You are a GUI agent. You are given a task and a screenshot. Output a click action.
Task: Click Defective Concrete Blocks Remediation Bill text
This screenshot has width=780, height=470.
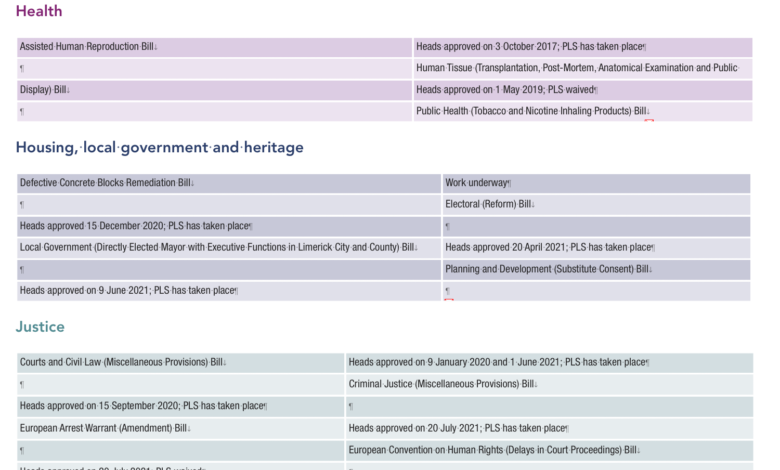pyautogui.click(x=105, y=183)
